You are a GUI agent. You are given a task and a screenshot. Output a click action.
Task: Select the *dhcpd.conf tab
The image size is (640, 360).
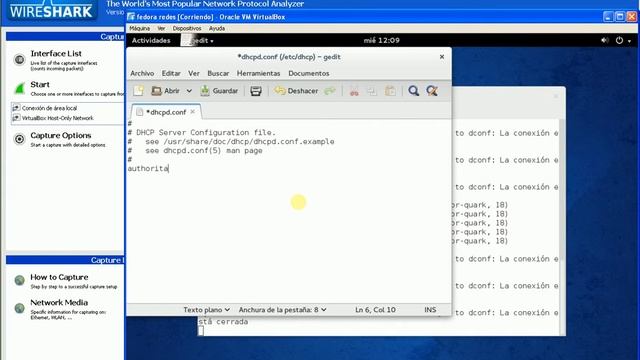tap(166, 112)
